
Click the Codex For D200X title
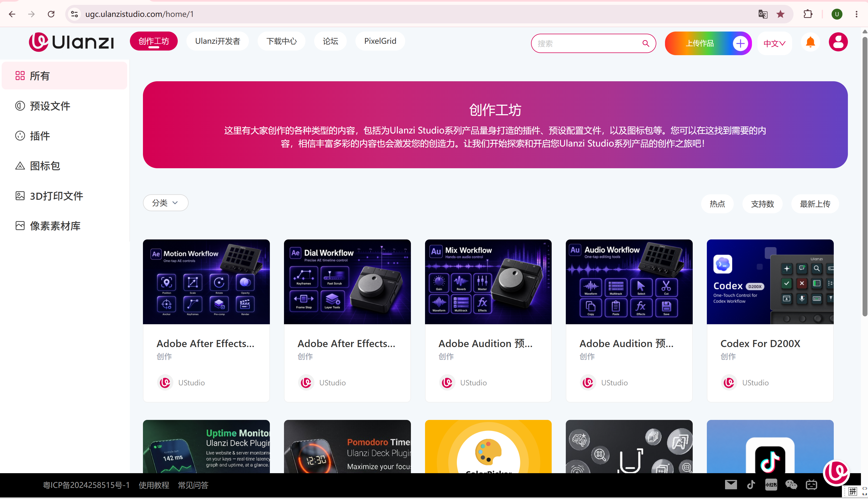coord(760,344)
